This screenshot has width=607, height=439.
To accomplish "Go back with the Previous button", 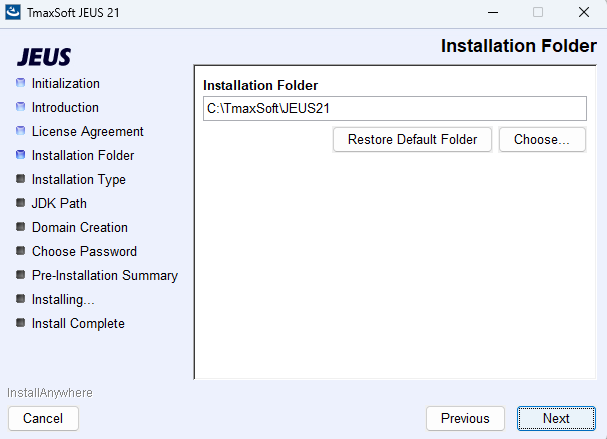I will pos(465,418).
